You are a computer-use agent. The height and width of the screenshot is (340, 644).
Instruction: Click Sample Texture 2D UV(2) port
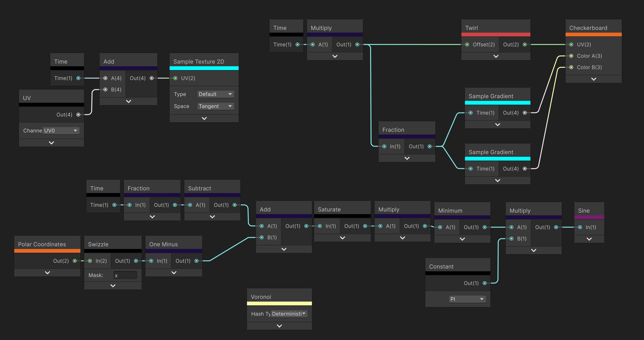176,78
